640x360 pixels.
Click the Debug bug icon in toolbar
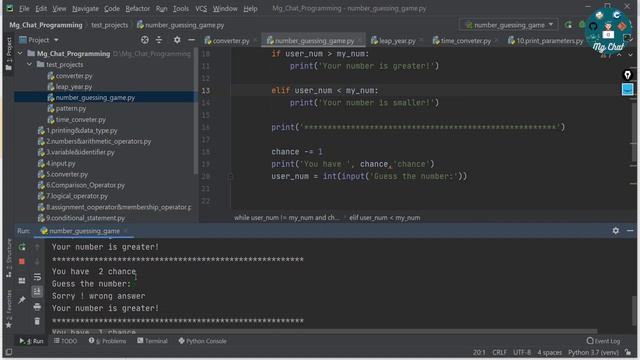tap(582, 25)
